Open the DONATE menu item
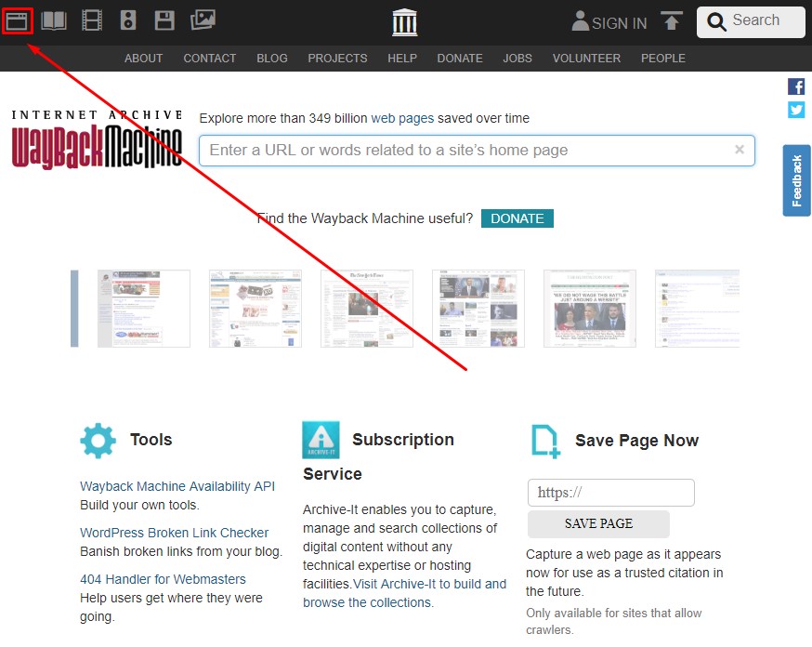812x647 pixels. coord(460,58)
